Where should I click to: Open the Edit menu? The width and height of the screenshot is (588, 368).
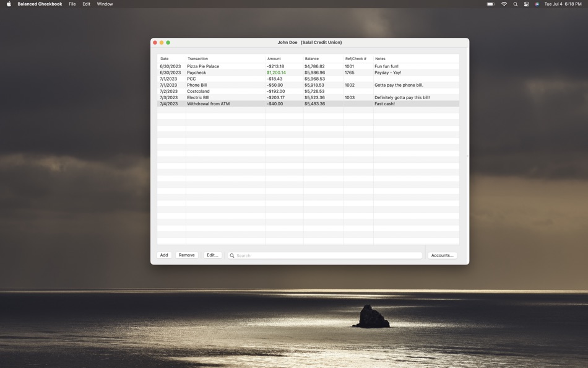86,4
